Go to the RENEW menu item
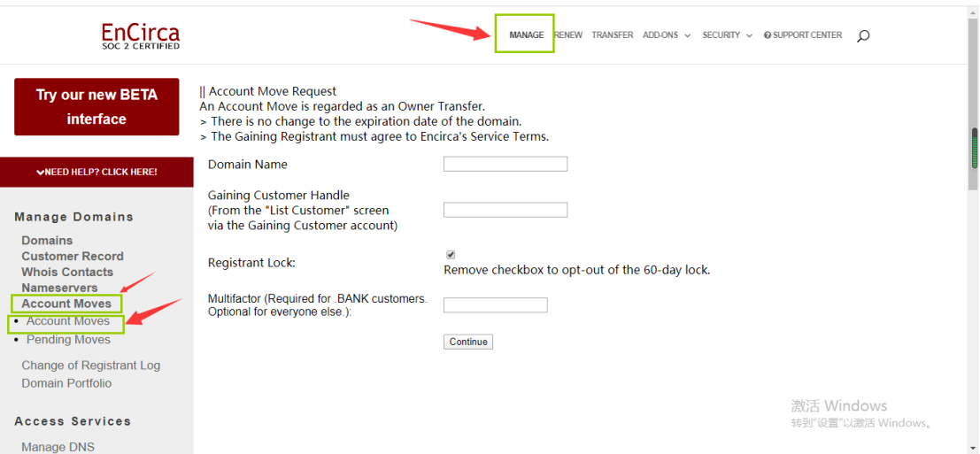The height and width of the screenshot is (454, 980). (x=568, y=35)
